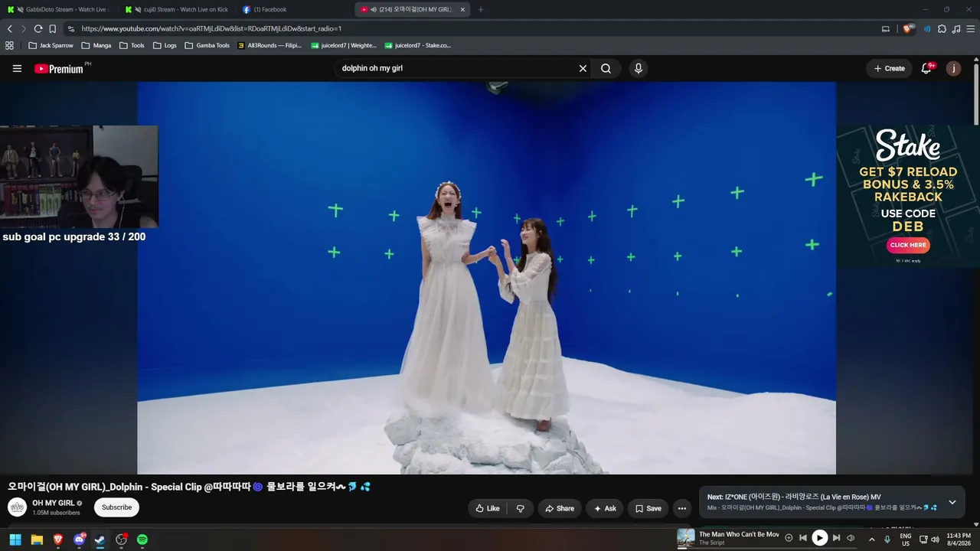Submit search with the magnifier button
Viewport: 980px width, 551px height.
click(x=606, y=68)
